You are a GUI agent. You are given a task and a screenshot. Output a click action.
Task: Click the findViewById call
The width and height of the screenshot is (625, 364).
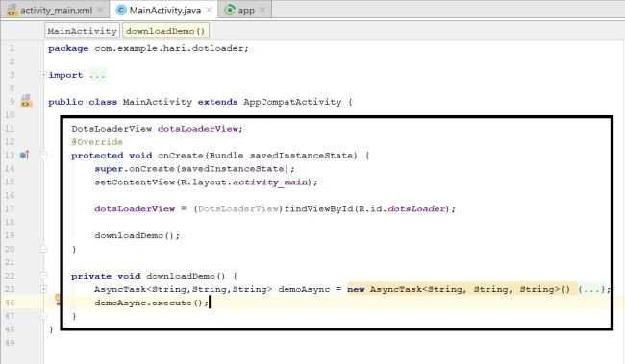click(x=319, y=209)
